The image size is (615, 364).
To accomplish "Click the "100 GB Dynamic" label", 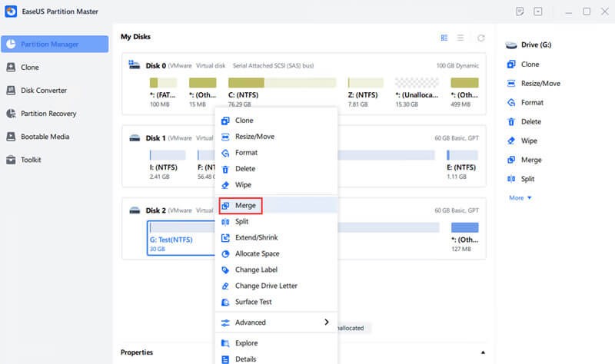I will tap(457, 65).
